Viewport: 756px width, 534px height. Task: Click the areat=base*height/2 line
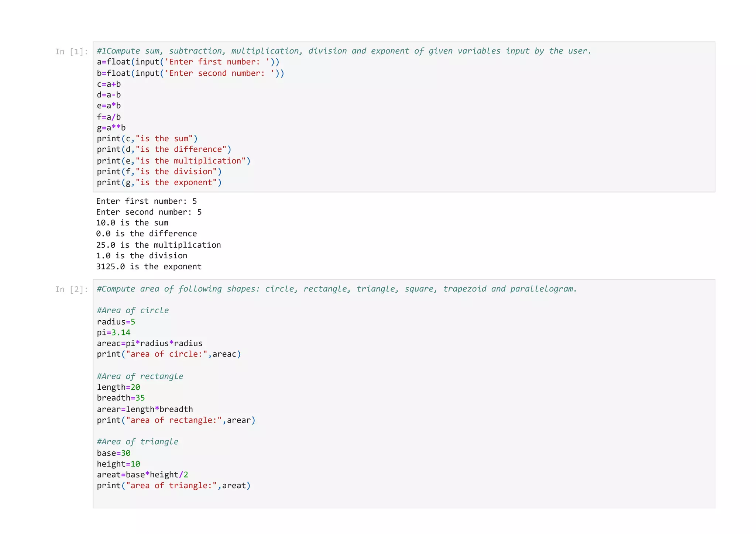pyautogui.click(x=142, y=475)
